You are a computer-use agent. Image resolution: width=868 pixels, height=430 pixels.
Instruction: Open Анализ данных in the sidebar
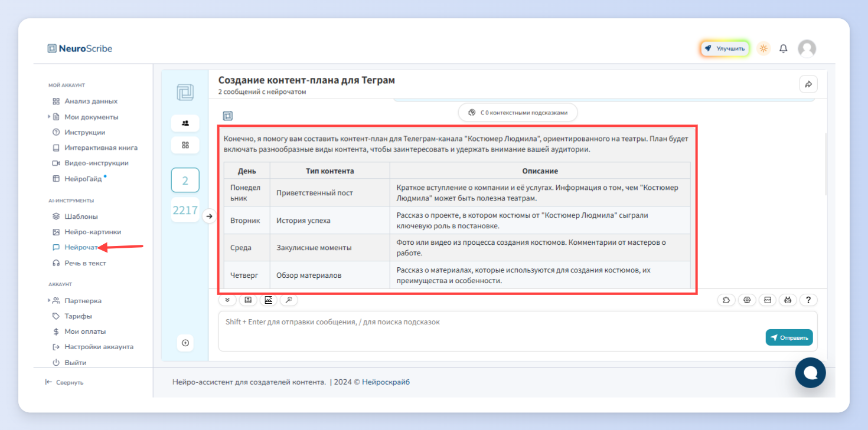(x=91, y=101)
